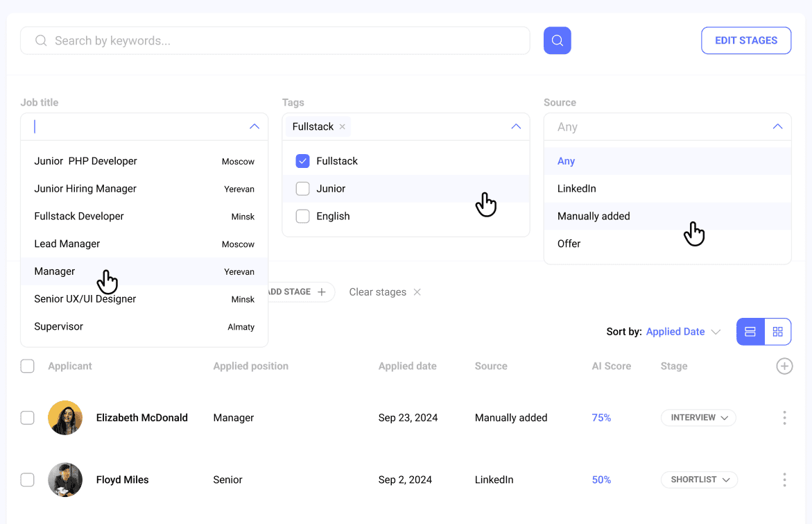Collapse the Job title dropdown

[254, 126]
